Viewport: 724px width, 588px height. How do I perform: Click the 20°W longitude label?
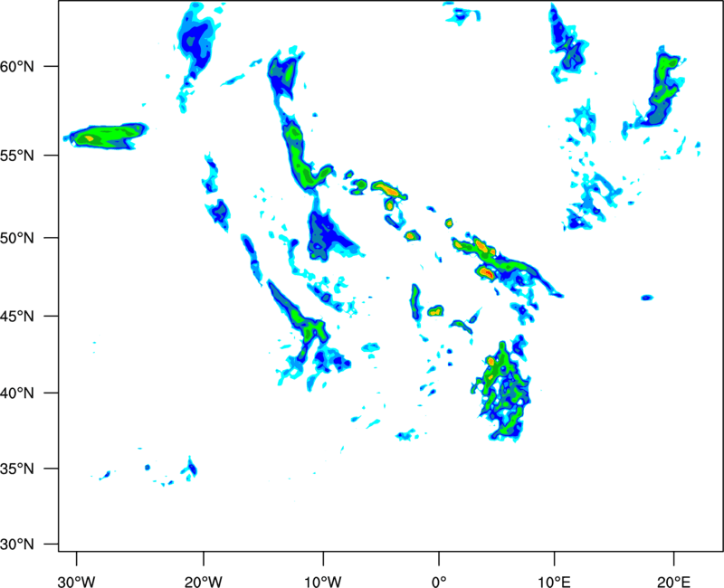coord(204,582)
